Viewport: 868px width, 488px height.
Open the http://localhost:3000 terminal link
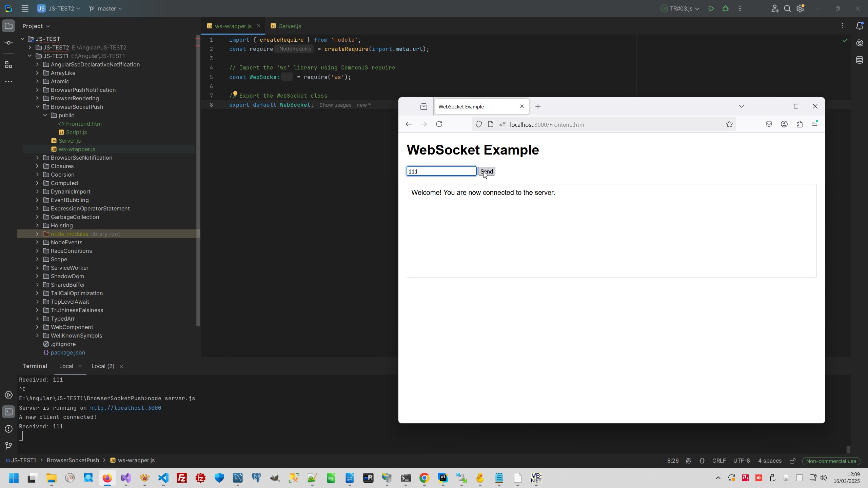[x=125, y=408]
